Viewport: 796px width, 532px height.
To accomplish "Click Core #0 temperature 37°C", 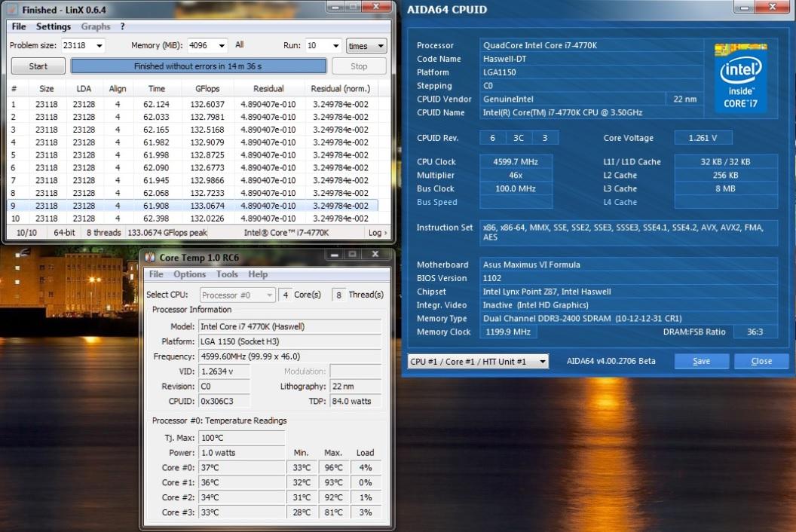I will click(x=242, y=467).
